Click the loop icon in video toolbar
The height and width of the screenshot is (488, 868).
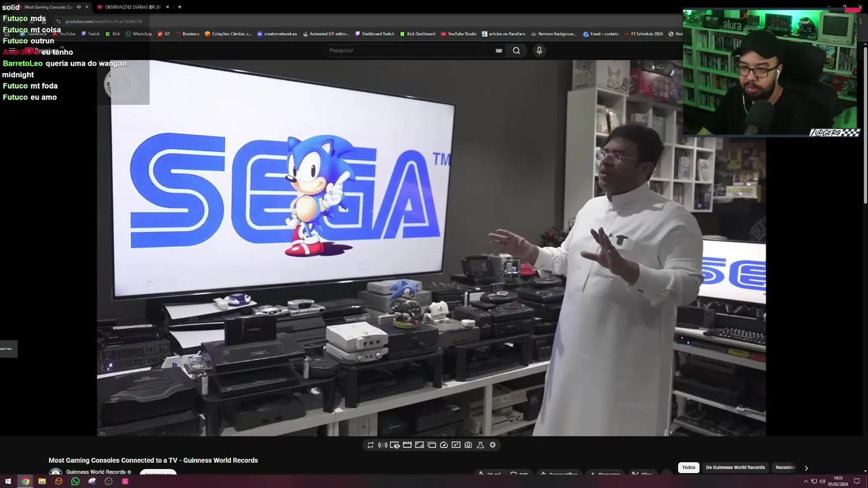tap(370, 445)
